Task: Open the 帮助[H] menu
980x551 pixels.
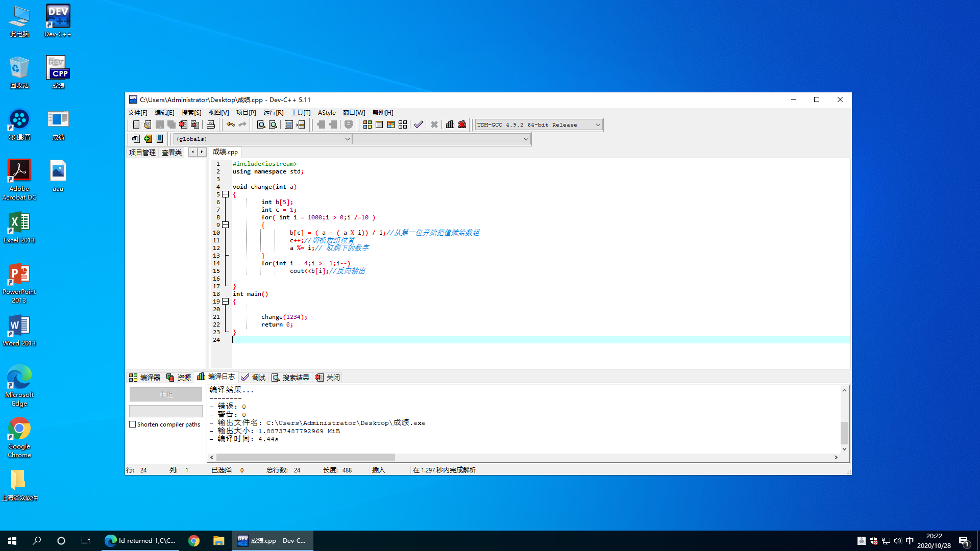Action: point(383,113)
